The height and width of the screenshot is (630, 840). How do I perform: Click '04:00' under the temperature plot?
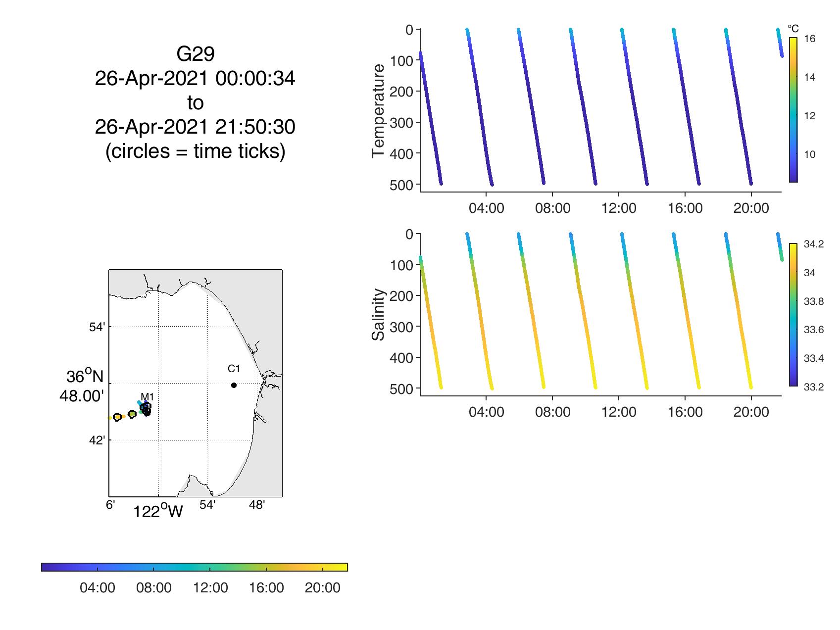pyautogui.click(x=487, y=208)
